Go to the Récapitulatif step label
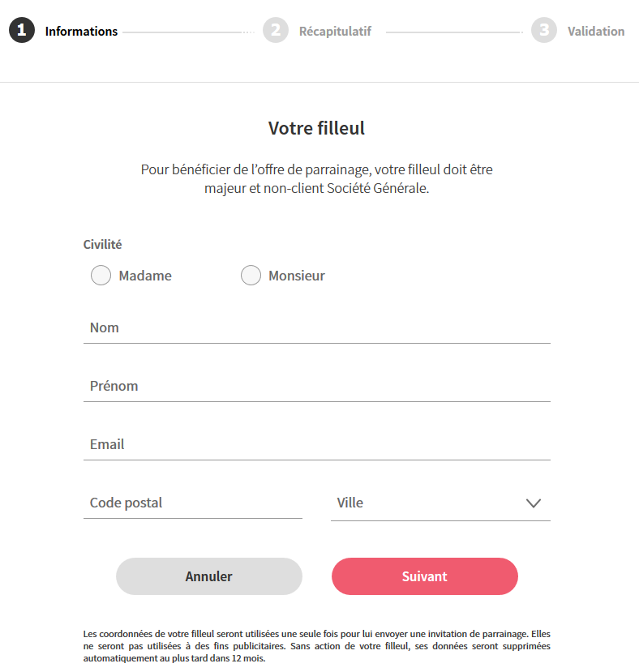 (335, 32)
